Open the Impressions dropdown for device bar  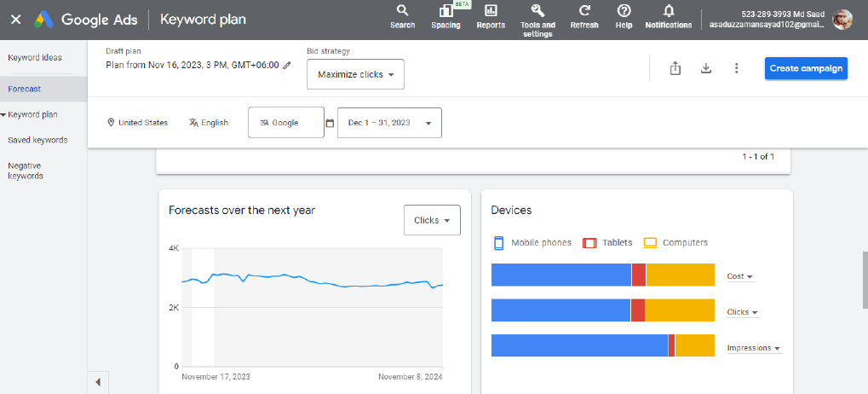click(x=755, y=348)
